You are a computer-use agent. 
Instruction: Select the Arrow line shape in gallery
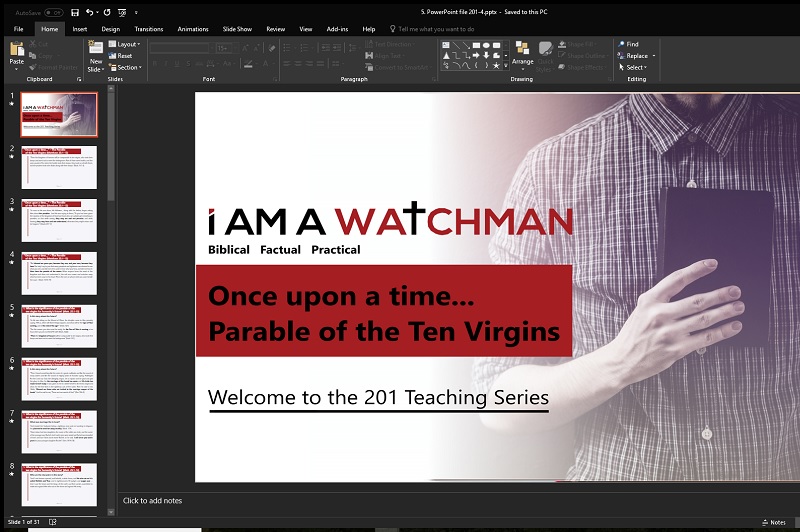pyautogui.click(x=466, y=45)
